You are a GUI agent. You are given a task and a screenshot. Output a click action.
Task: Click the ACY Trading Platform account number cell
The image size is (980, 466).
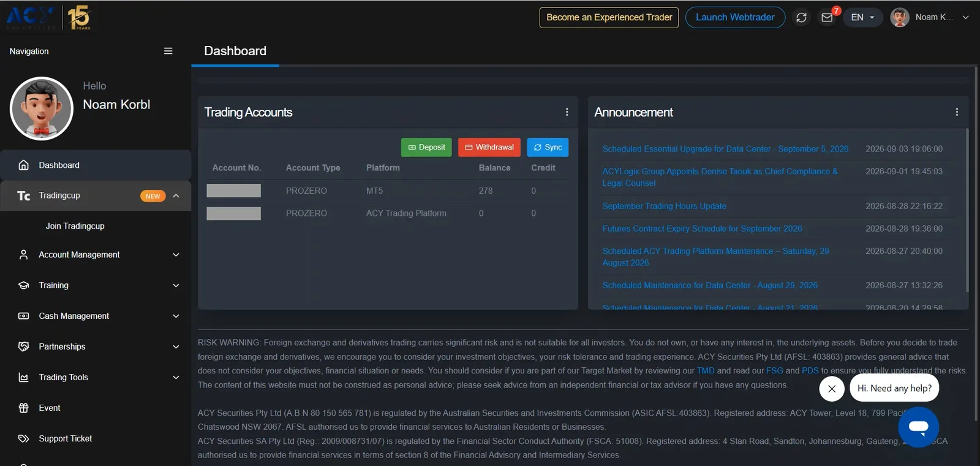tap(233, 213)
